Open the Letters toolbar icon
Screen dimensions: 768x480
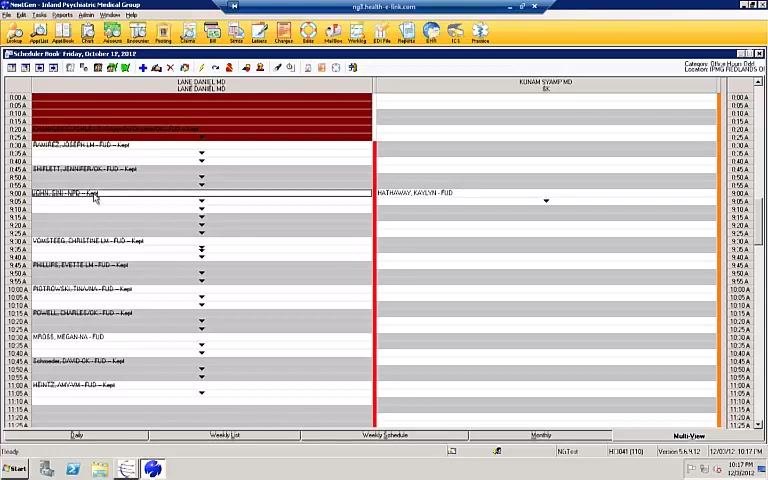(259, 33)
